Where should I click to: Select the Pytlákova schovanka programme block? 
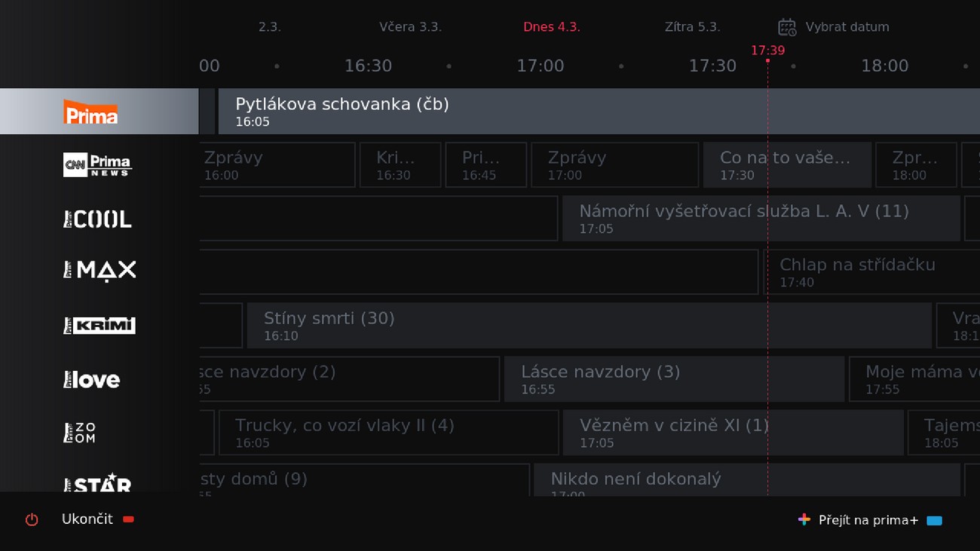(x=599, y=112)
